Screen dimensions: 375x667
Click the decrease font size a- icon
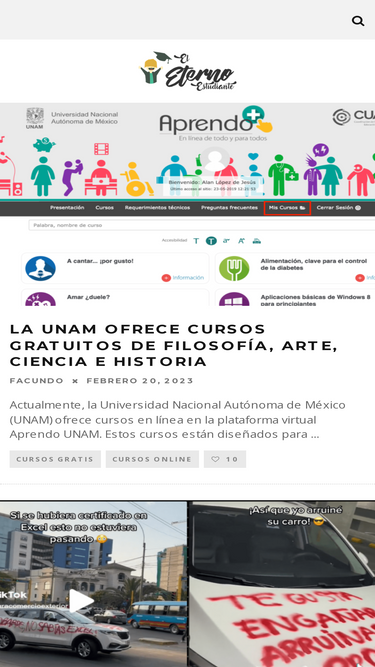pyautogui.click(x=226, y=241)
